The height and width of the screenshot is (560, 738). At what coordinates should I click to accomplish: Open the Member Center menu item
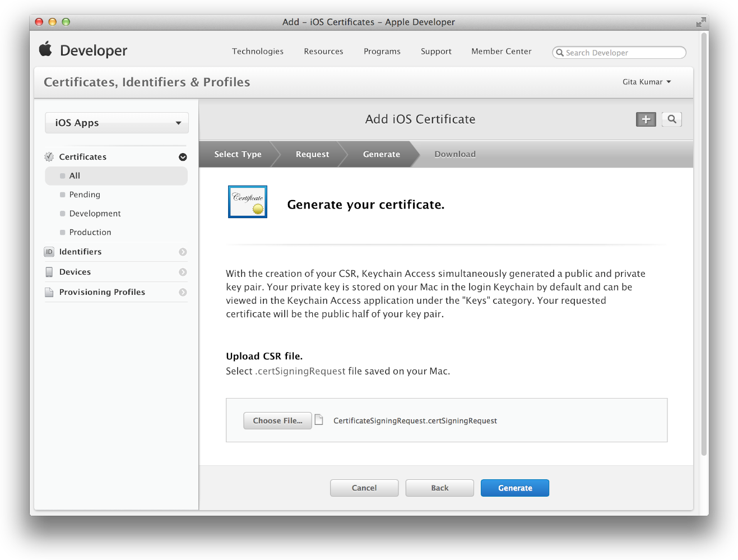pyautogui.click(x=501, y=51)
